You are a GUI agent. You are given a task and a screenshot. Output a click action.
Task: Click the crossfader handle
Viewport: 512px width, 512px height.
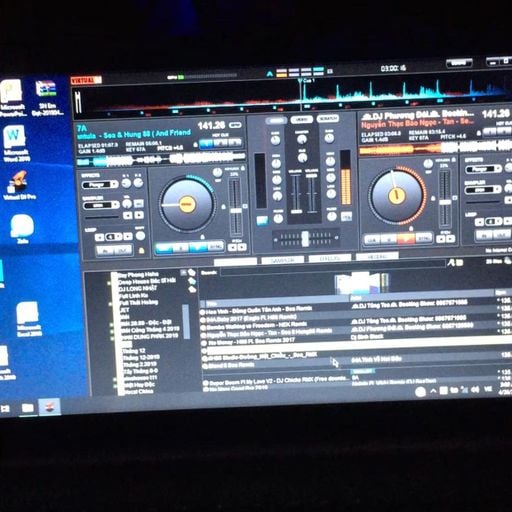[305, 239]
